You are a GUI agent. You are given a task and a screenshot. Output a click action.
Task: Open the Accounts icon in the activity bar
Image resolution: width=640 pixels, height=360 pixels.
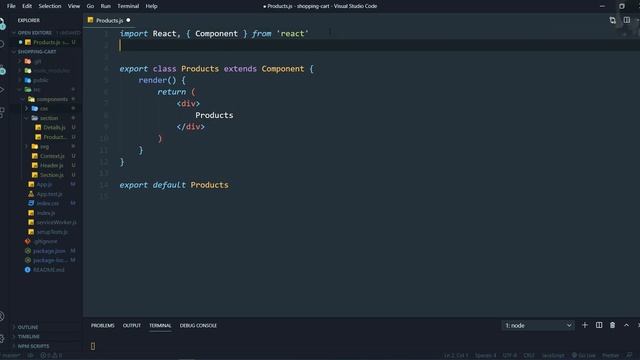(x=2, y=316)
